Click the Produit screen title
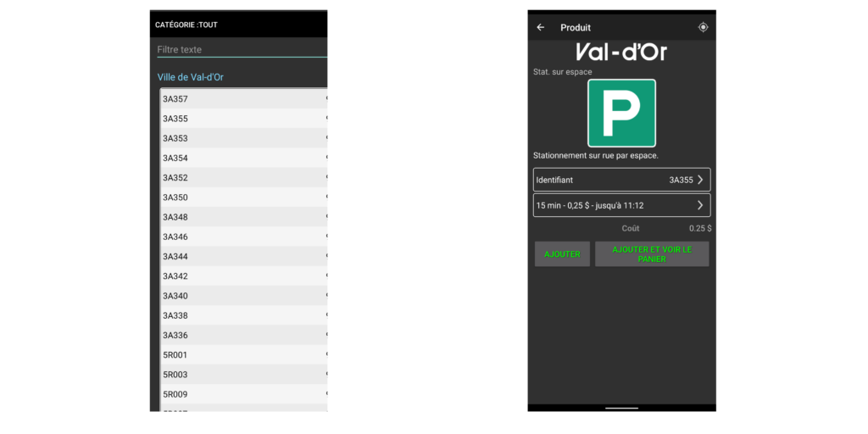Image resolution: width=868 pixels, height=434 pixels. pyautogui.click(x=576, y=28)
